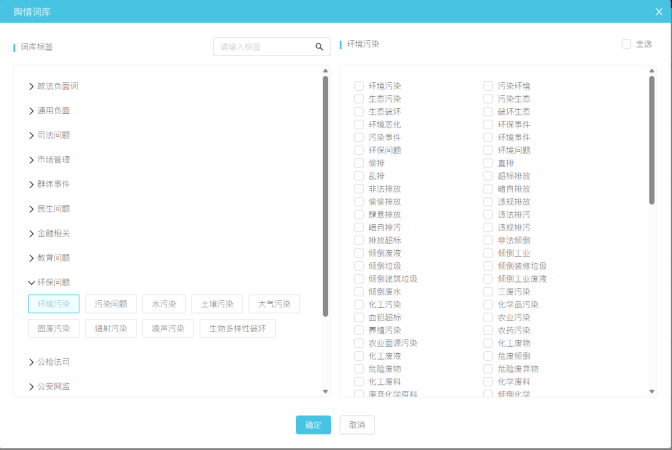
Task: Click the search magnifier icon
Action: point(320,46)
